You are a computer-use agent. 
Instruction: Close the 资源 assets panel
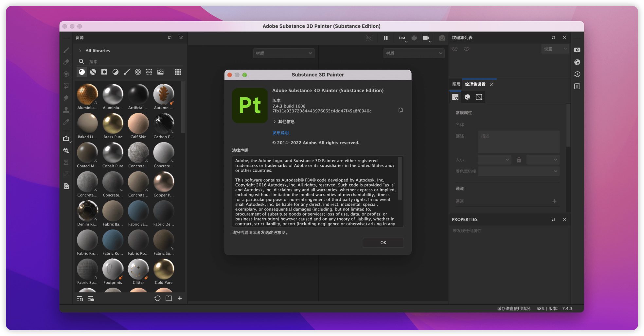tap(181, 38)
